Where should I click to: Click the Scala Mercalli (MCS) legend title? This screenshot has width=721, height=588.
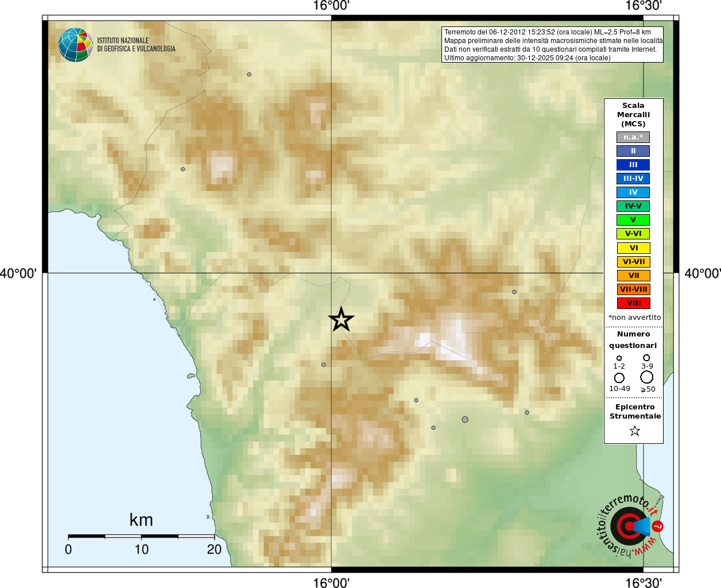coord(633,115)
